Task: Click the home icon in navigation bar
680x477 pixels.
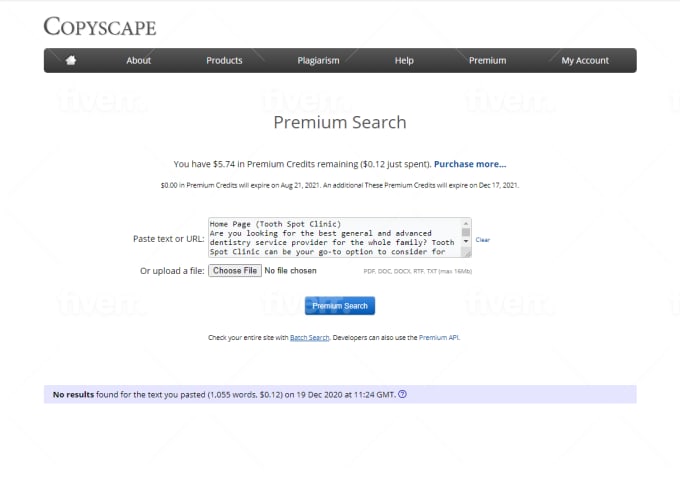Action: click(x=71, y=60)
